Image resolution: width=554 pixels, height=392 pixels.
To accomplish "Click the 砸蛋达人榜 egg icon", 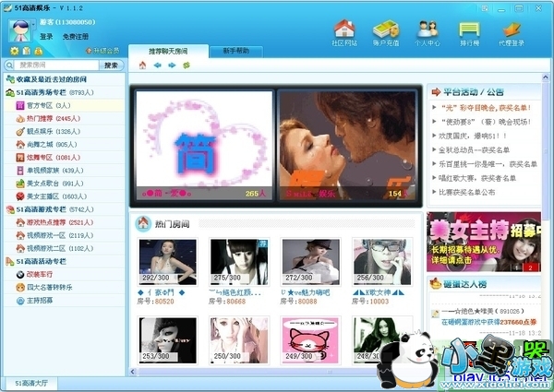I will pyautogui.click(x=435, y=284).
